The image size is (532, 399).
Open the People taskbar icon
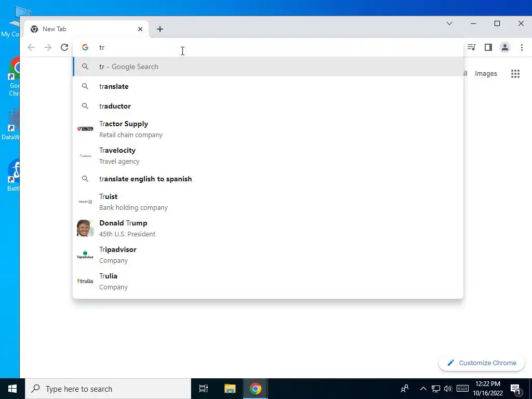404,389
